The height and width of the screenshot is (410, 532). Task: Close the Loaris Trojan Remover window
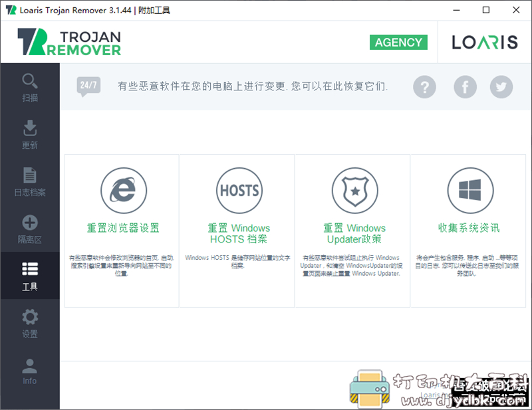tap(516, 10)
